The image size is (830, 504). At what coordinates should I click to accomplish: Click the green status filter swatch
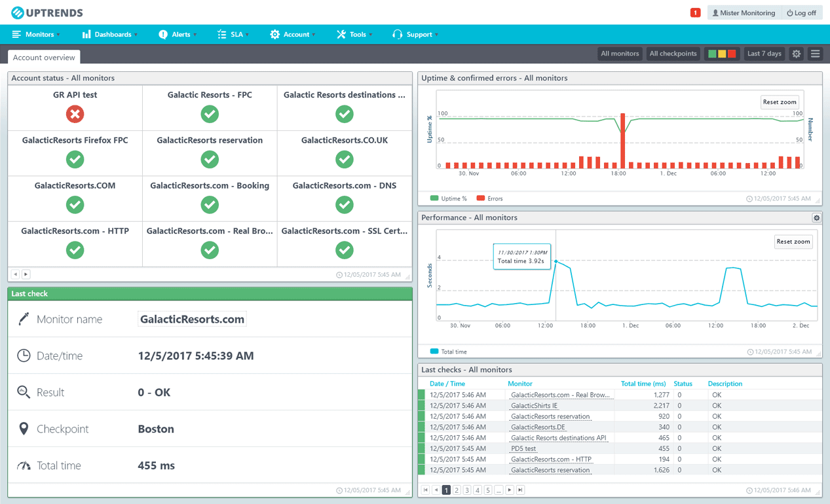tap(712, 54)
